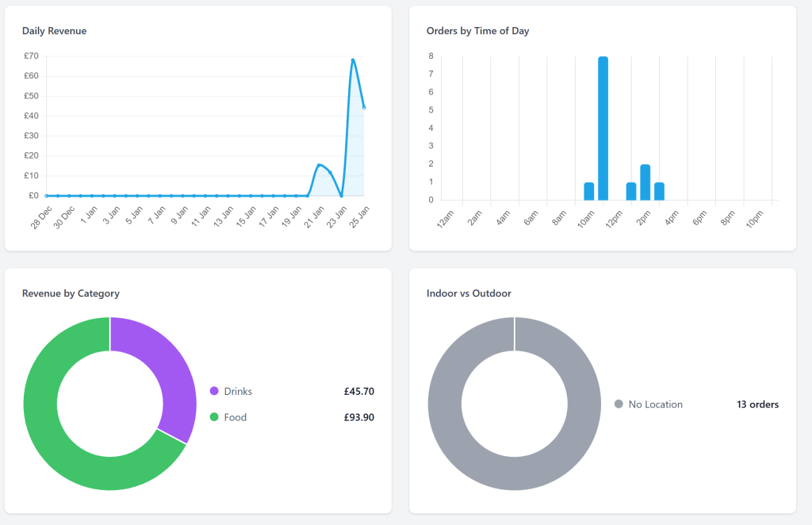The image size is (812, 525).
Task: Toggle the No Location legend label
Action: click(x=655, y=404)
